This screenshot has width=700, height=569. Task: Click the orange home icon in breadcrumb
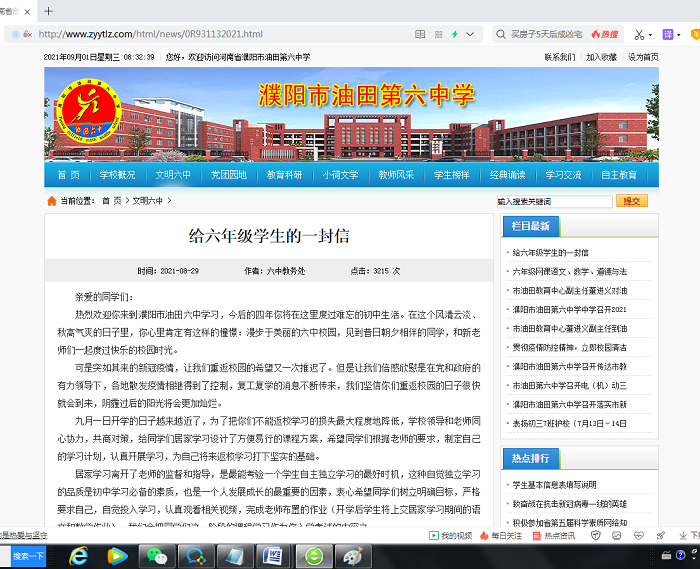[x=52, y=201]
